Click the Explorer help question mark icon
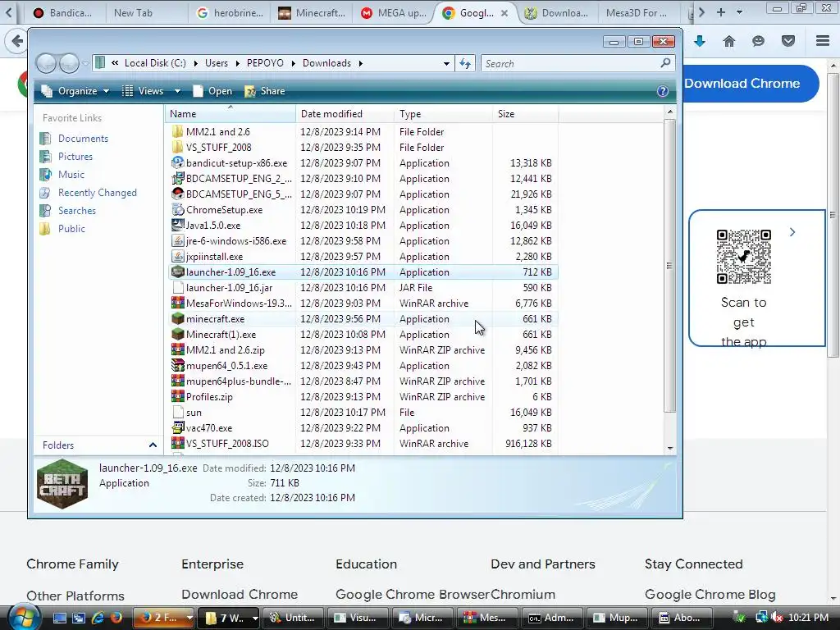The height and width of the screenshot is (630, 840). coord(663,91)
